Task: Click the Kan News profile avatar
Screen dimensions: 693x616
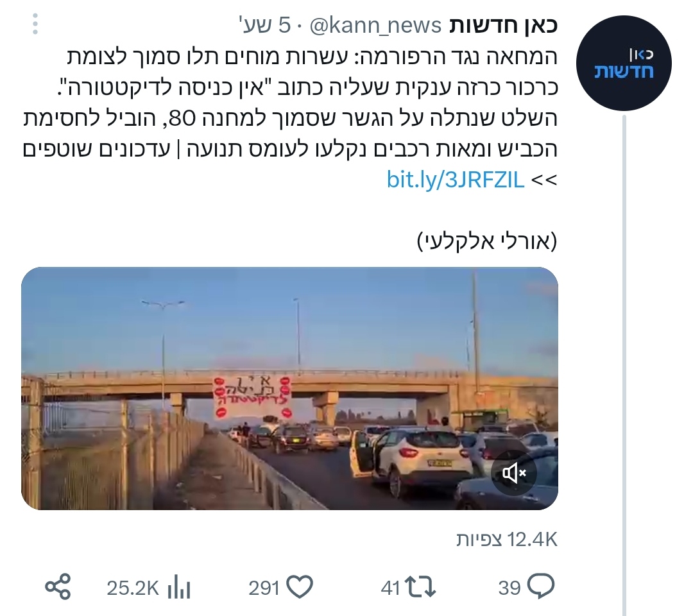Action: pos(624,63)
